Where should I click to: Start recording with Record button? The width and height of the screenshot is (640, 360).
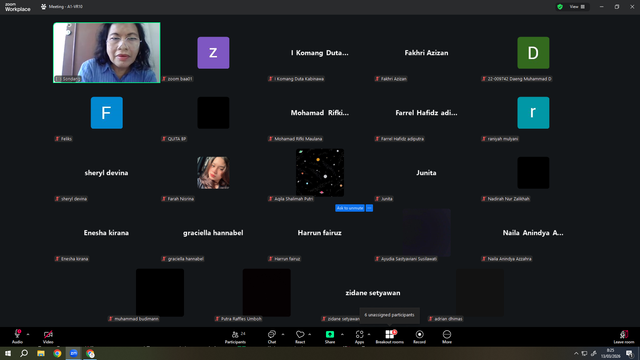click(419, 337)
